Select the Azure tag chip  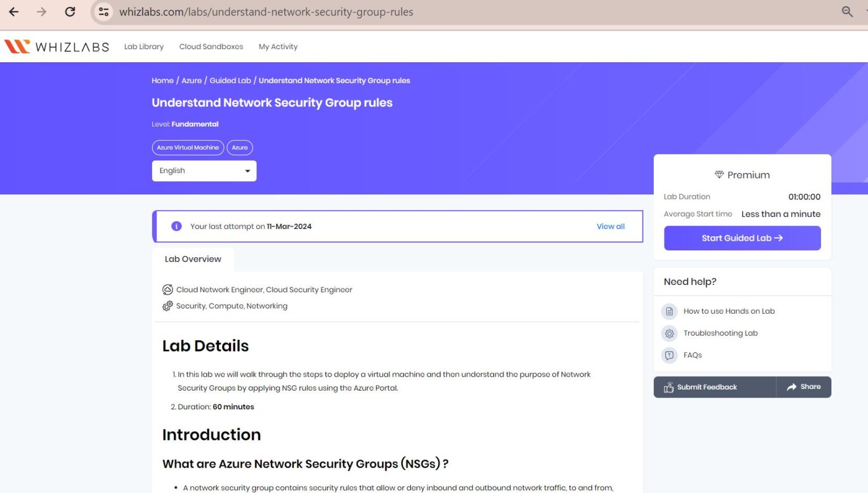pos(240,148)
